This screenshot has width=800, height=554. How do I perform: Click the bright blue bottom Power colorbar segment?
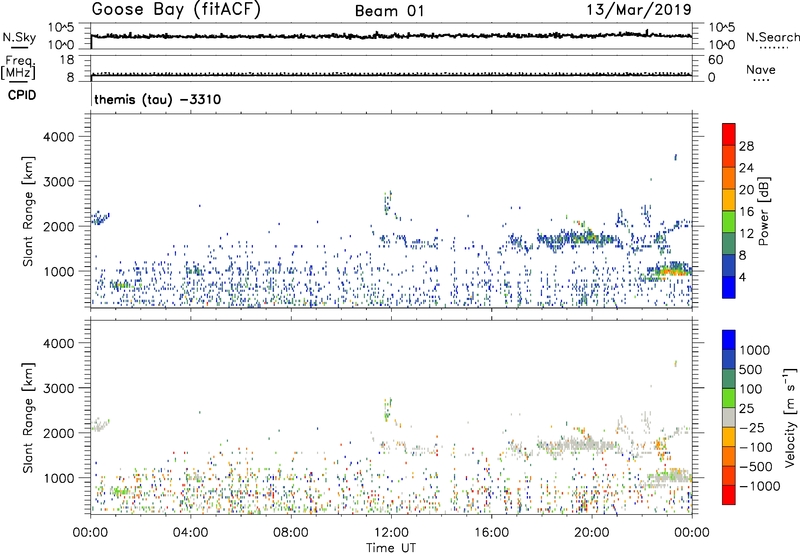(x=729, y=287)
